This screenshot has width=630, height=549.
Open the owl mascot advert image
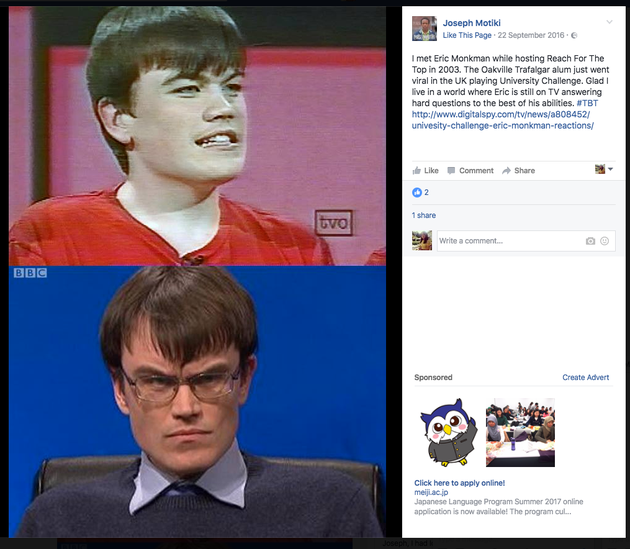coord(449,432)
